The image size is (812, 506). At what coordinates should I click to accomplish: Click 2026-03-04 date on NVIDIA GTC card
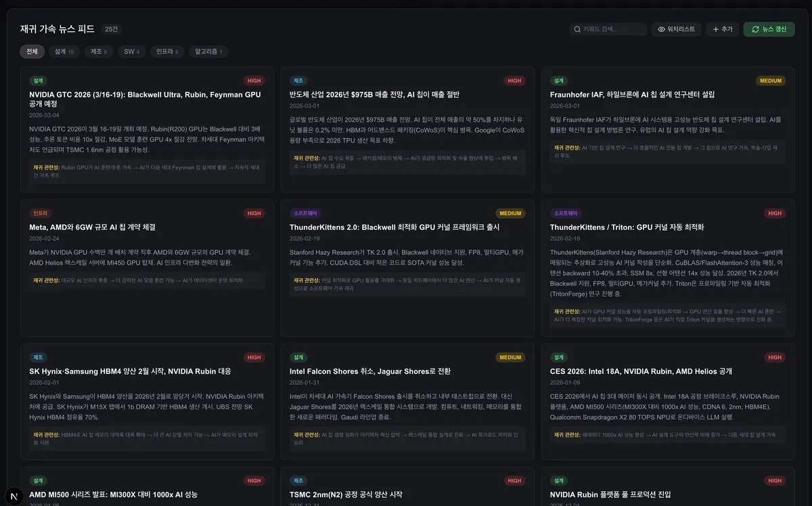[x=44, y=115]
